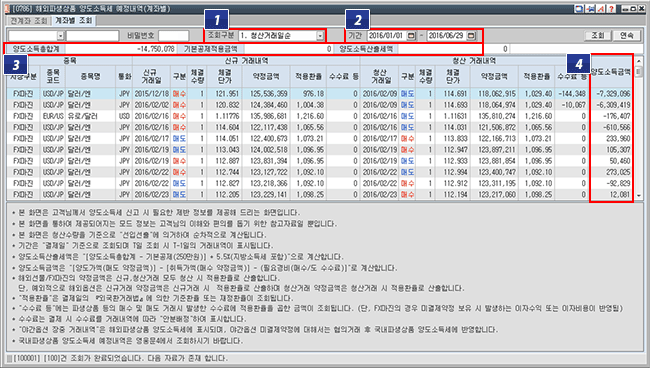Click the app icon at the title bar left
Viewport: 650px width, 368px height.
pyautogui.click(x=6, y=8)
